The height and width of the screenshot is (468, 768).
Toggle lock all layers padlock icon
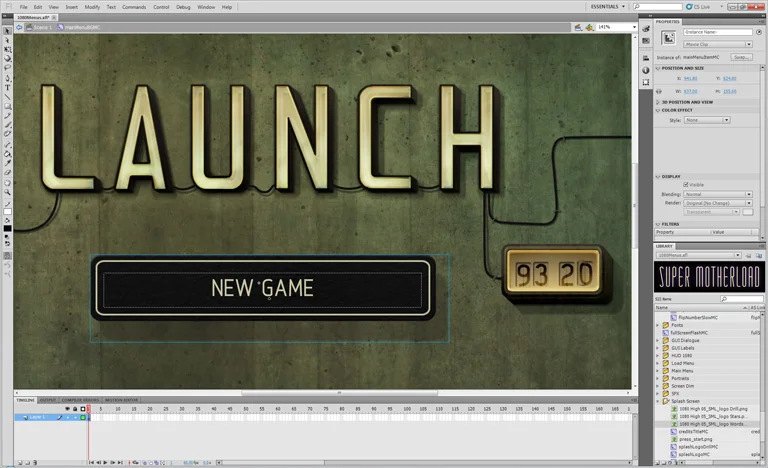tap(75, 409)
